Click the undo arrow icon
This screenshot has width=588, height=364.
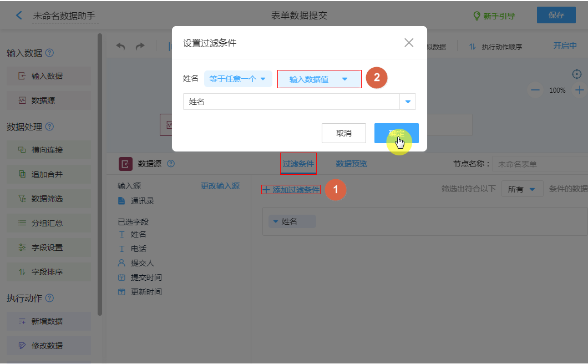[120, 47]
